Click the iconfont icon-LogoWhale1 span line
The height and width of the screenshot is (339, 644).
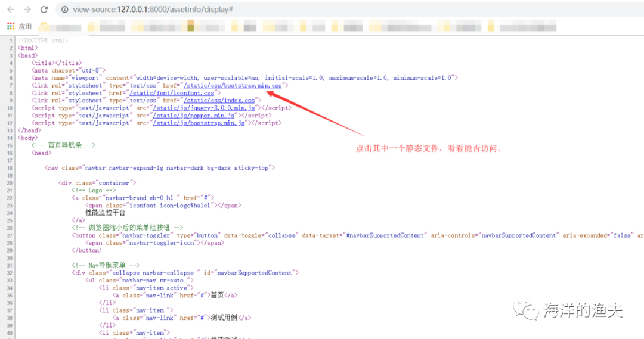[x=163, y=205]
